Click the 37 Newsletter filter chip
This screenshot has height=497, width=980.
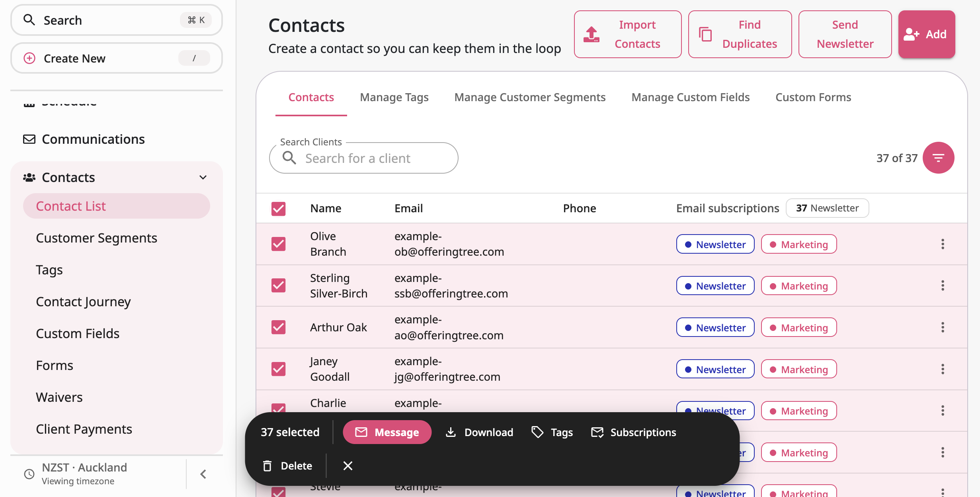click(x=827, y=208)
